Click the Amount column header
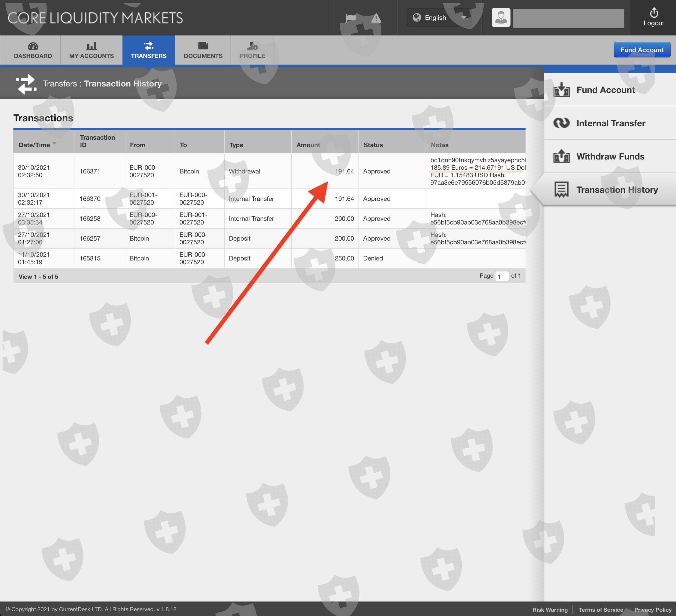 click(x=308, y=145)
